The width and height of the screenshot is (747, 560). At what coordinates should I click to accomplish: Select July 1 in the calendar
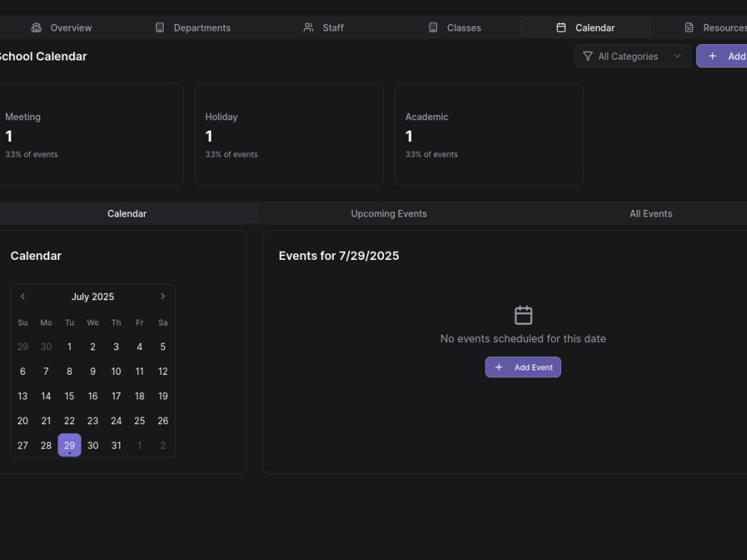69,346
